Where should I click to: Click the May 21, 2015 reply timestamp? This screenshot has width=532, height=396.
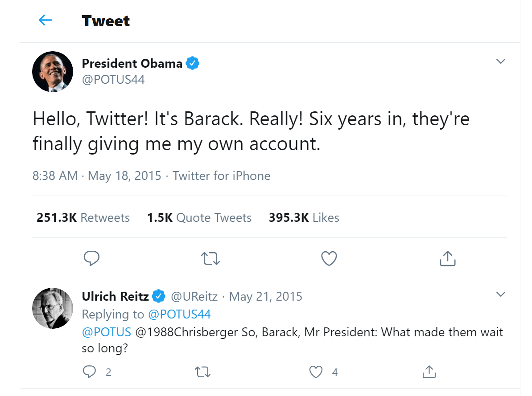point(266,296)
